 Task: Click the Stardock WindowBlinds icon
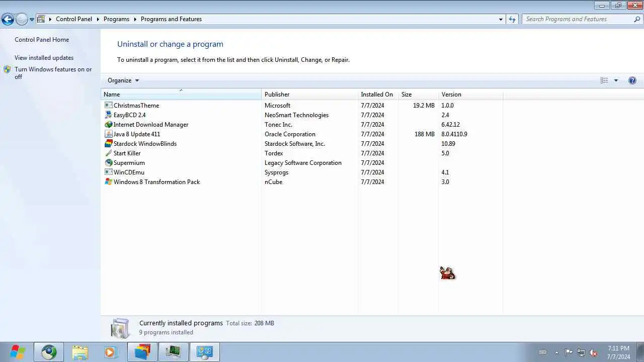point(108,144)
